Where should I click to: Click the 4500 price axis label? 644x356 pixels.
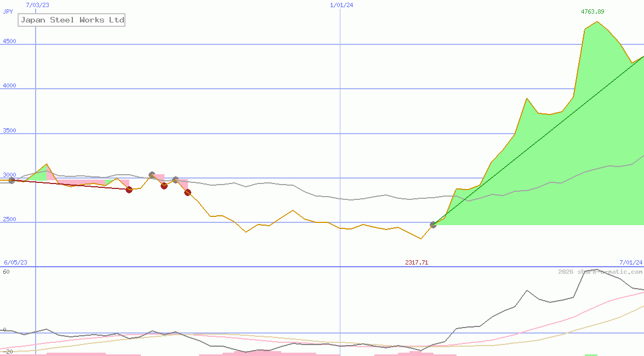click(x=9, y=41)
